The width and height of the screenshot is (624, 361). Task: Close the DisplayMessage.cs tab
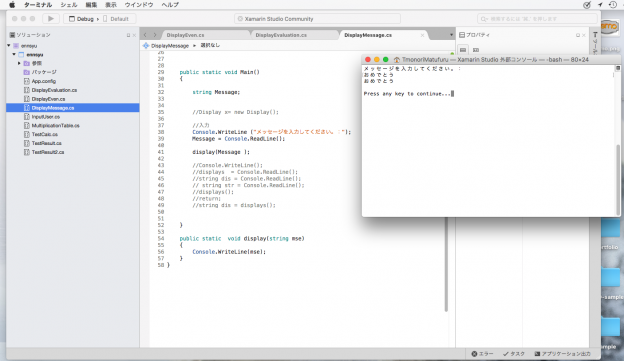point(422,35)
